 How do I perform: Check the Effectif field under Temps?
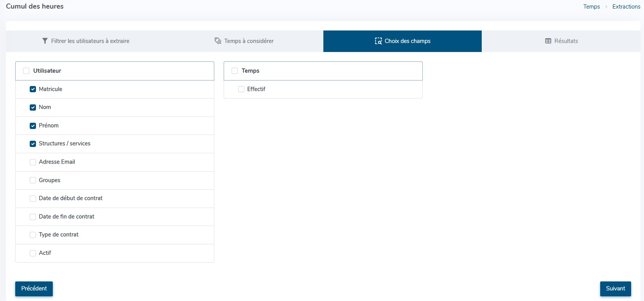(x=241, y=89)
